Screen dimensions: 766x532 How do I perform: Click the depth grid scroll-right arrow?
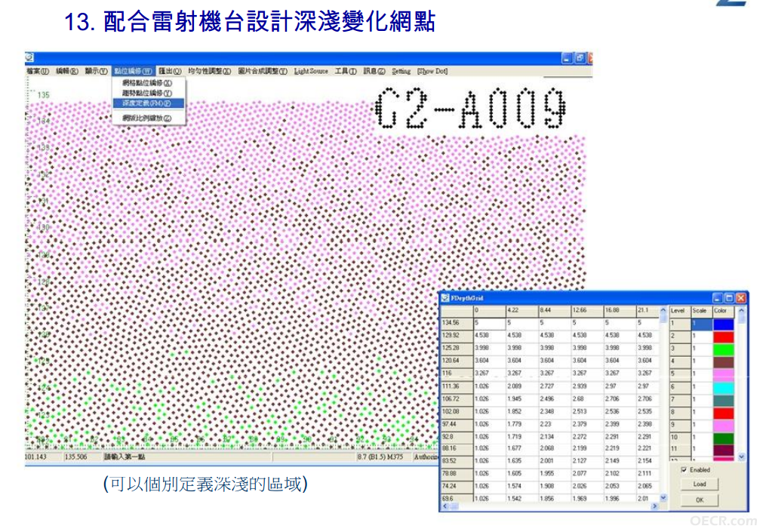(x=654, y=506)
